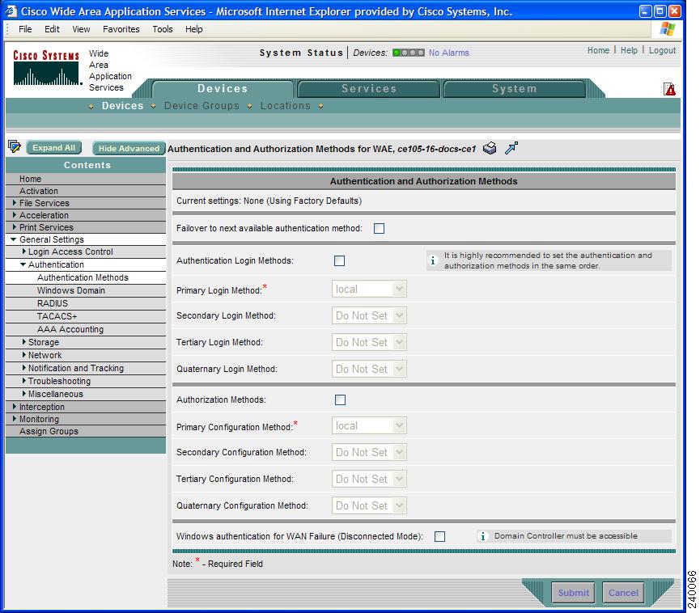Open Quaternary Configuration Method dropdown
The width and height of the screenshot is (700, 613).
point(369,505)
